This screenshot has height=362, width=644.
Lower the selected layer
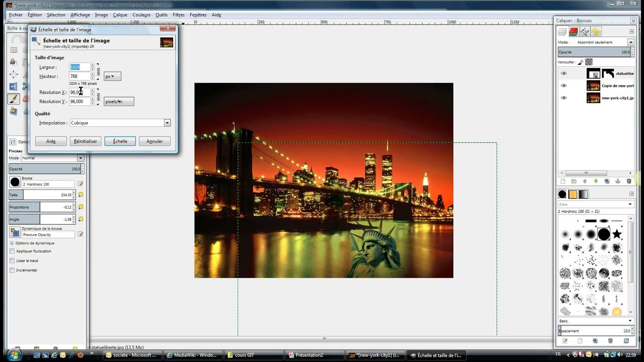pyautogui.click(x=596, y=181)
